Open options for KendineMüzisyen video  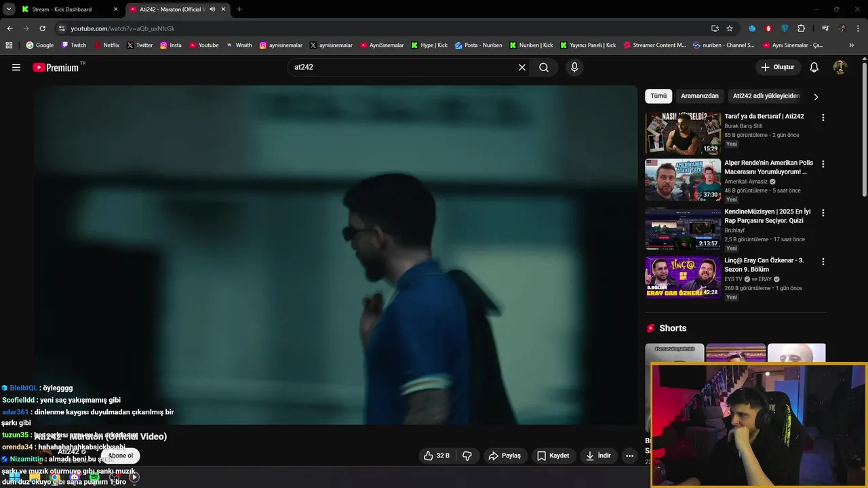[x=823, y=213]
